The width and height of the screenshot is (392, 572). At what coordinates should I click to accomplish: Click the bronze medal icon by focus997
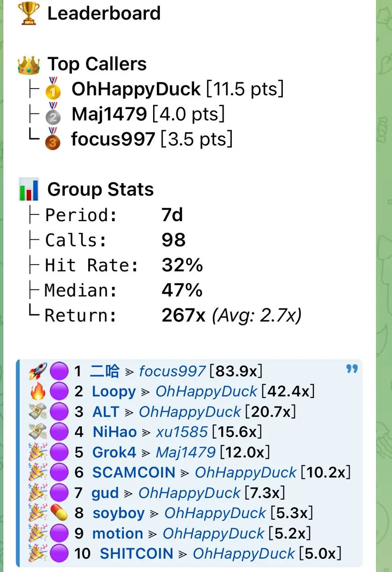[53, 139]
